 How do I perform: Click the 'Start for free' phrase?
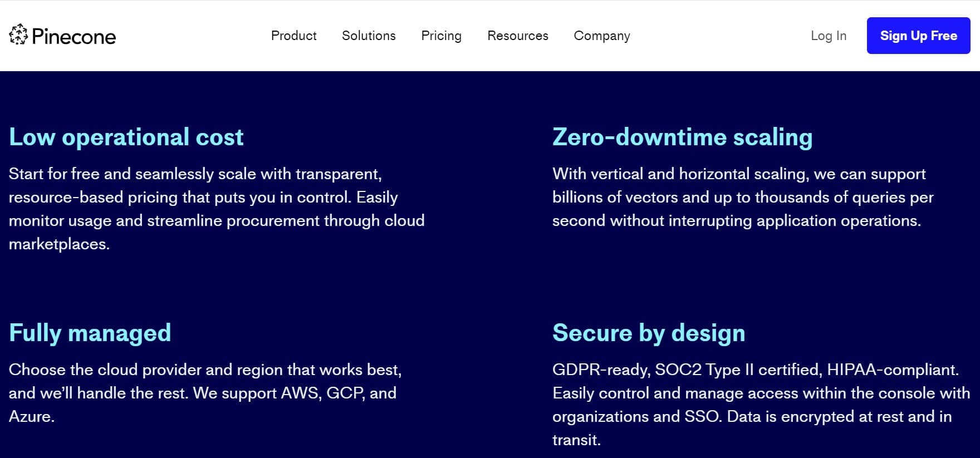coord(54,174)
